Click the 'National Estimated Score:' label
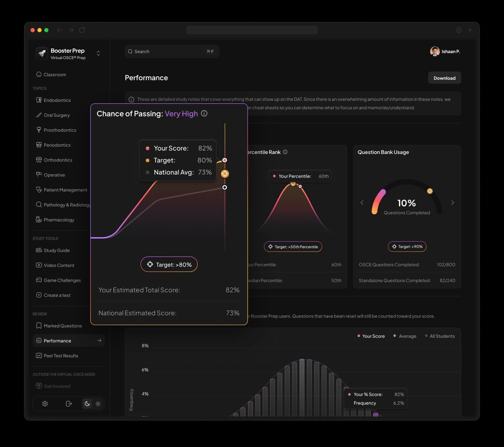Image resolution: width=504 pixels, height=447 pixels. pyautogui.click(x=137, y=313)
